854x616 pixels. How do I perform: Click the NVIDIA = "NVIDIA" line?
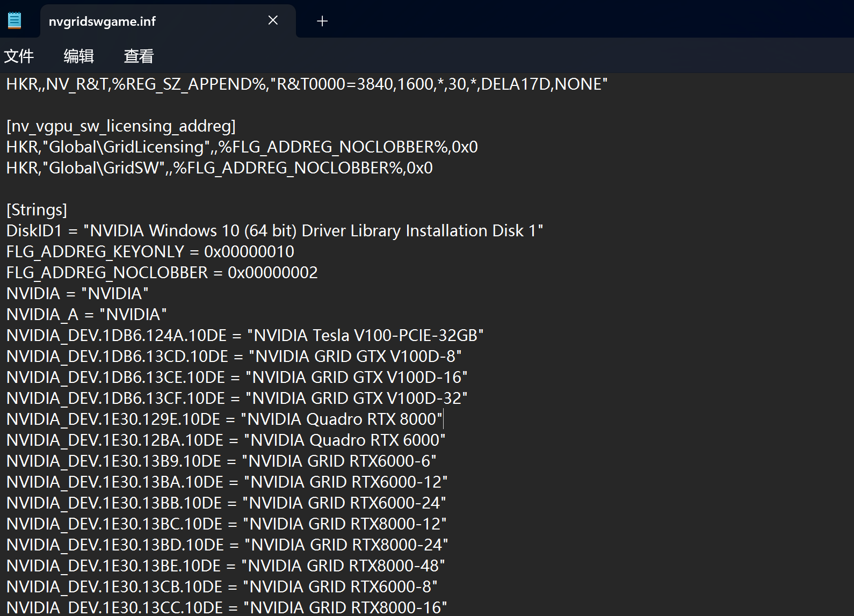pyautogui.click(x=77, y=294)
